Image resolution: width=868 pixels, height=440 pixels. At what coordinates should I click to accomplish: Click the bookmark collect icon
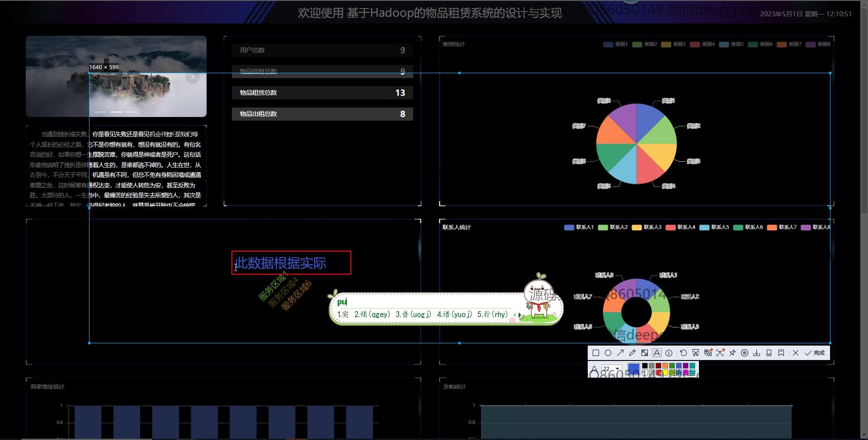[x=781, y=353]
